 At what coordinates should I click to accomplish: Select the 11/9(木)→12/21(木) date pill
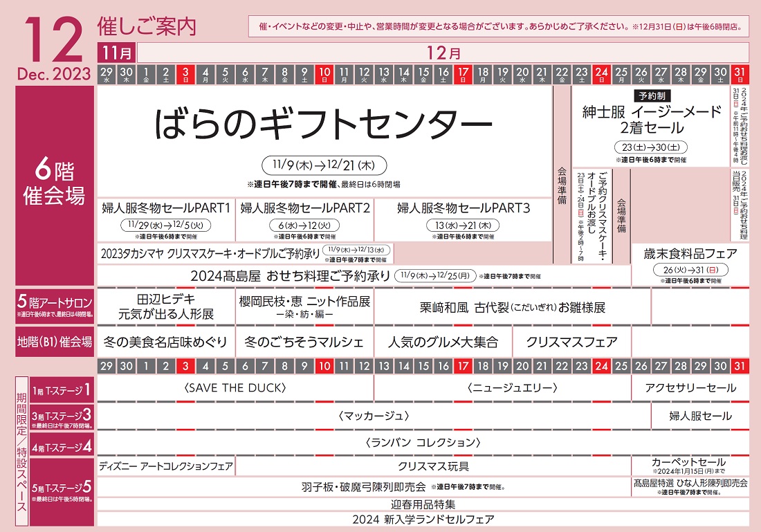point(324,165)
